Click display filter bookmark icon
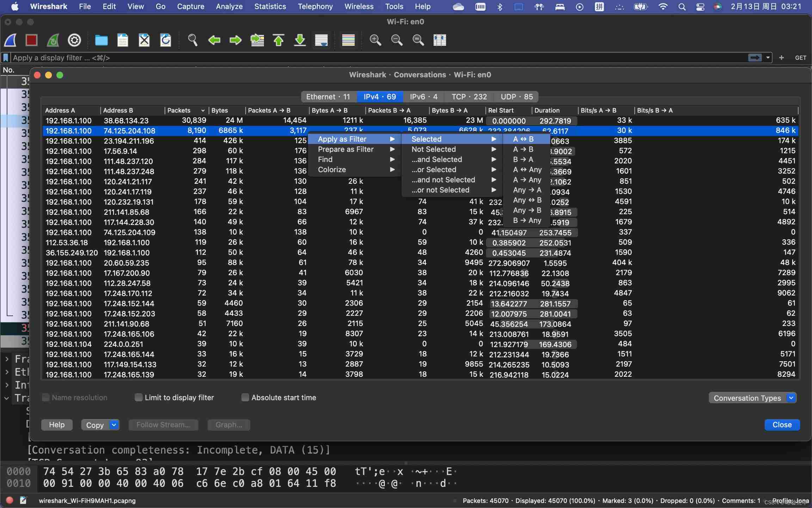The height and width of the screenshot is (508, 812). tap(6, 58)
